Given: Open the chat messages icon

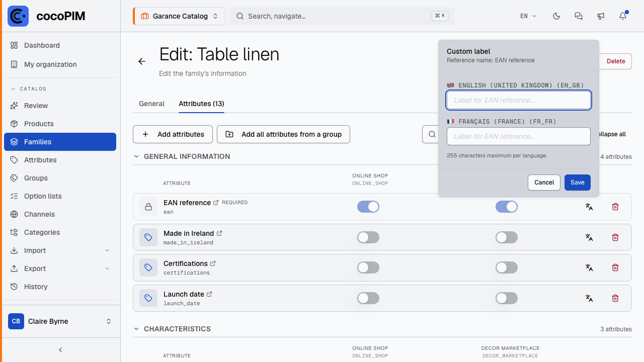Looking at the screenshot, I should click(x=579, y=16).
